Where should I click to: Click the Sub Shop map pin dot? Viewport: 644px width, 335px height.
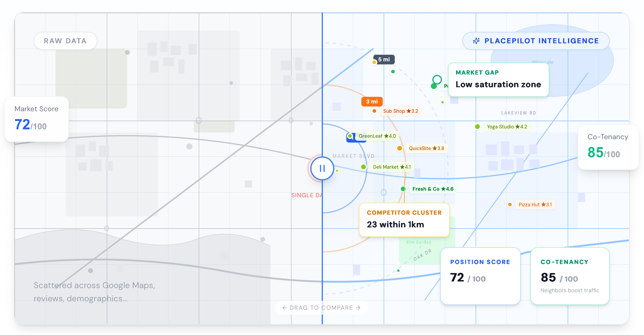[x=374, y=111]
